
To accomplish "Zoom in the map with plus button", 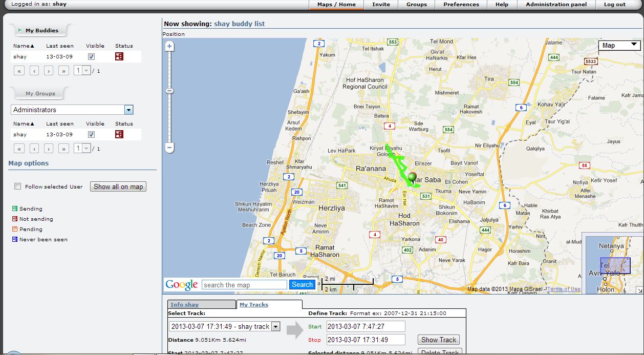I will pyautogui.click(x=169, y=46).
